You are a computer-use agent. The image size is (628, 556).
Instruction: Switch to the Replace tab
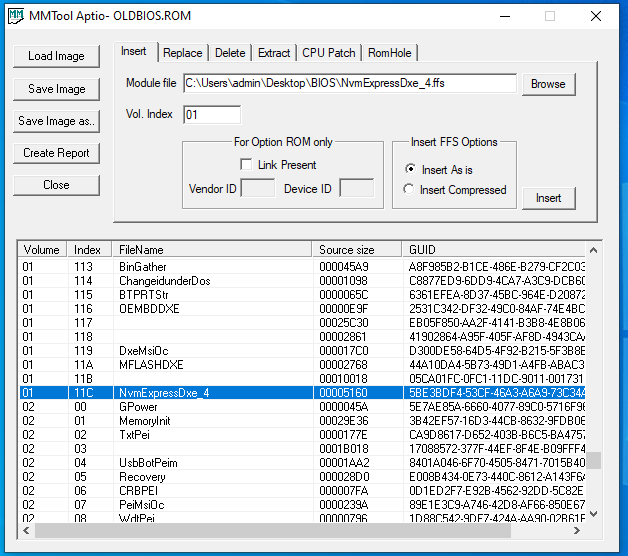(x=183, y=53)
